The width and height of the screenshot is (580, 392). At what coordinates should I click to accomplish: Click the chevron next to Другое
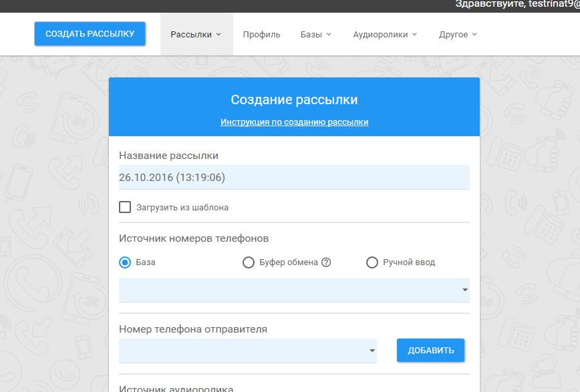[x=474, y=35]
